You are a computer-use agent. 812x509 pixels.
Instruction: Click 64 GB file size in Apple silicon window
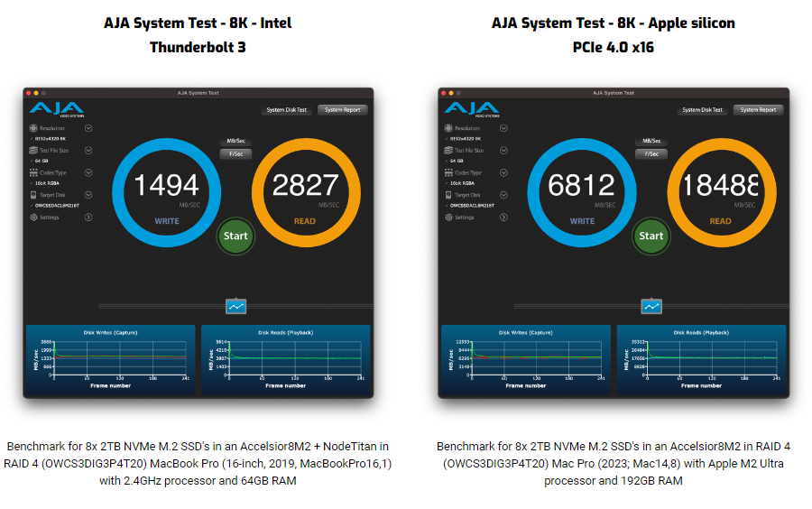point(457,161)
